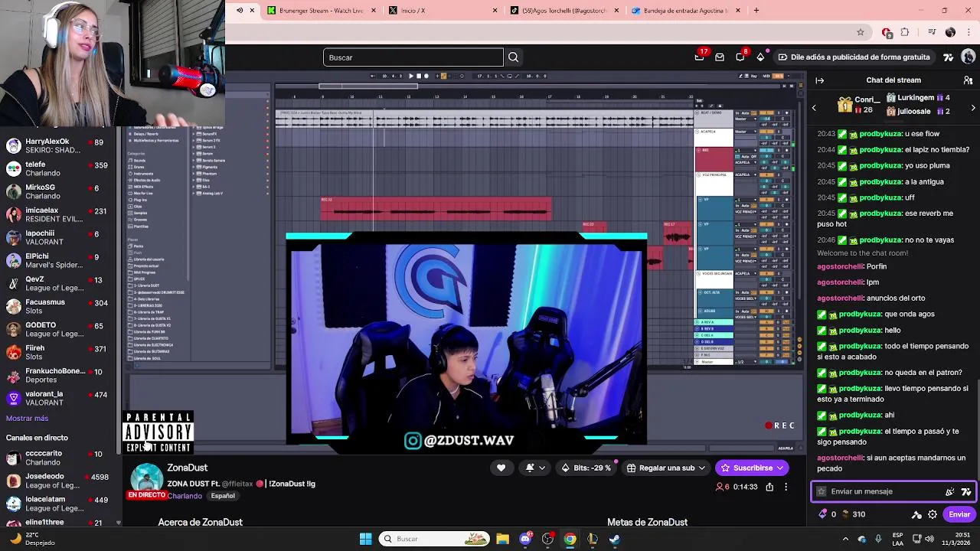
Task: Click the 7TV logo in header
Action: (949, 57)
